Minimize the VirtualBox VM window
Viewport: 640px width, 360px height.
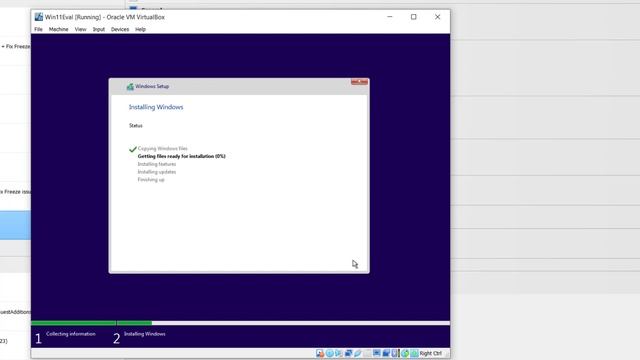click(390, 17)
